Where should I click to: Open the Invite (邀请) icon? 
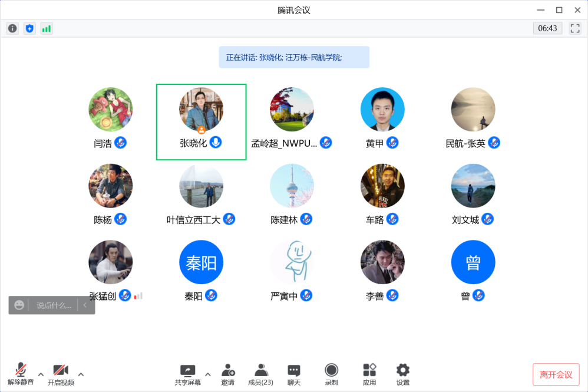(228, 374)
